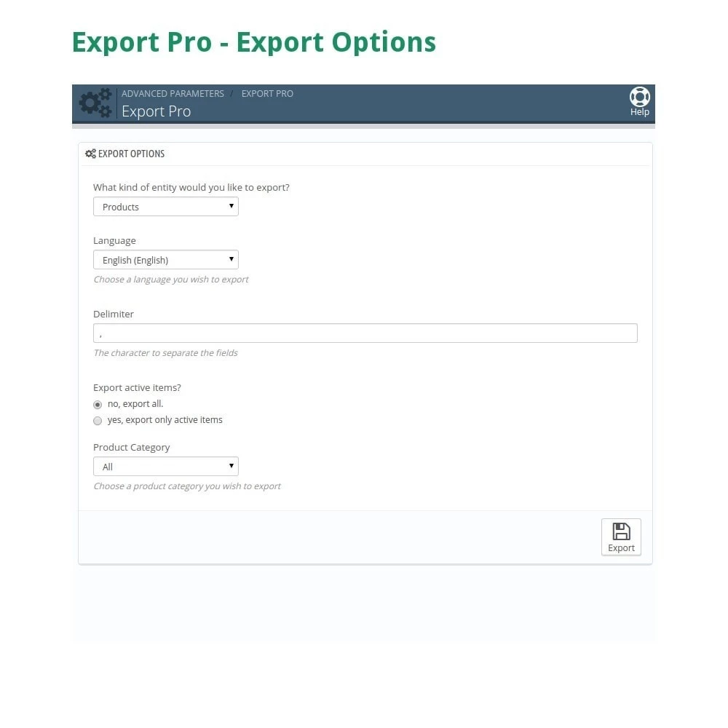Click the arrow on the Language select box
This screenshot has height=728, width=728.
coord(232,258)
